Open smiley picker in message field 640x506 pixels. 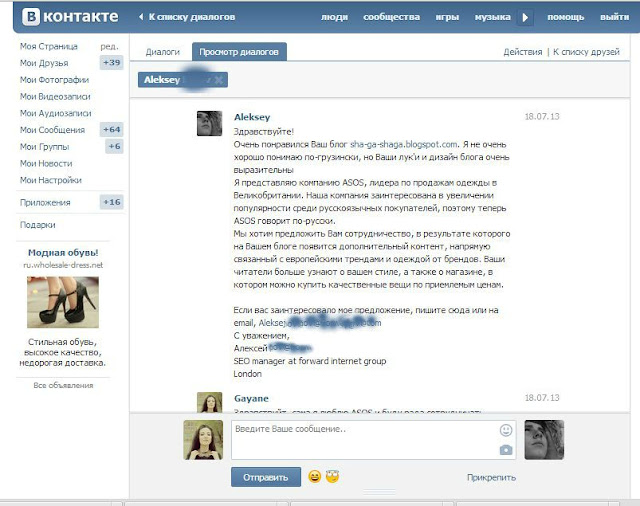[x=506, y=430]
